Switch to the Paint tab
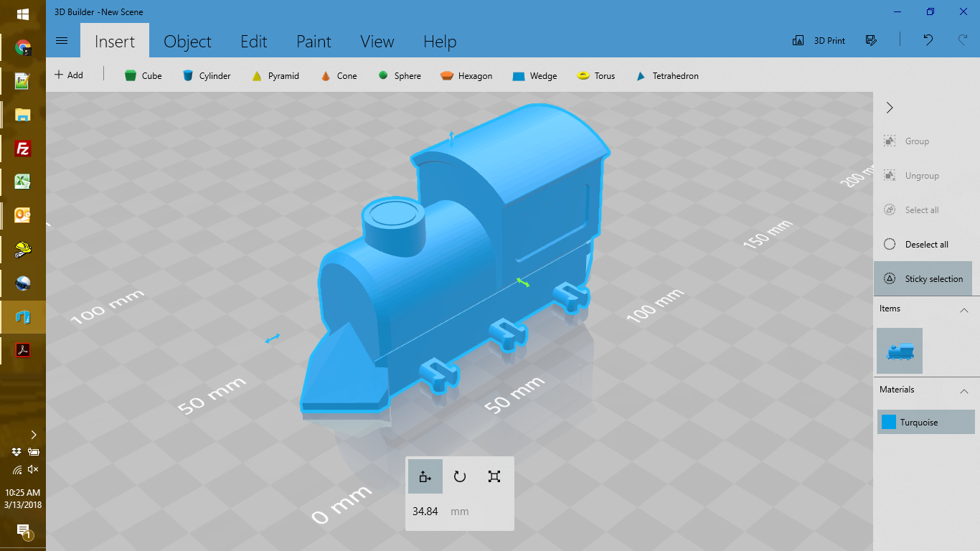Viewport: 980px width, 551px height. click(314, 42)
